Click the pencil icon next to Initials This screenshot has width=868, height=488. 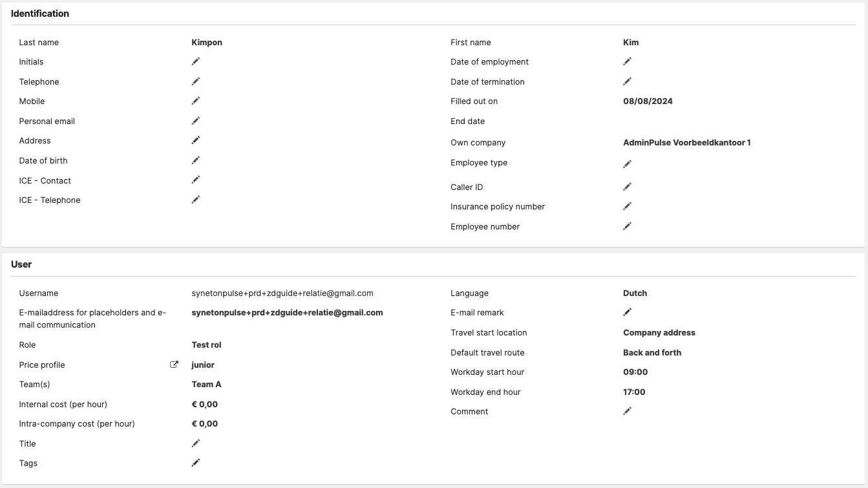(196, 61)
